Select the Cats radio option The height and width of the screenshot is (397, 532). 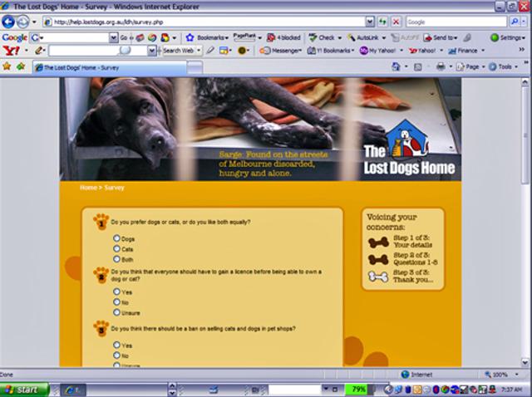coord(116,248)
